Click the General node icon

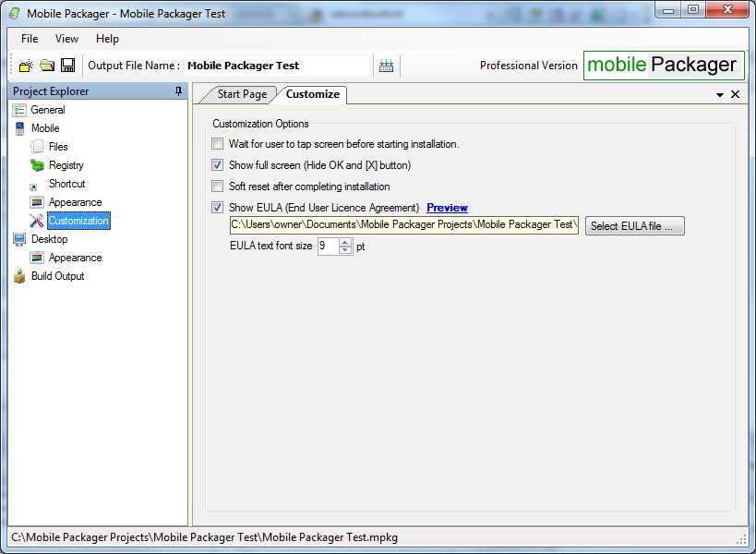click(19, 111)
